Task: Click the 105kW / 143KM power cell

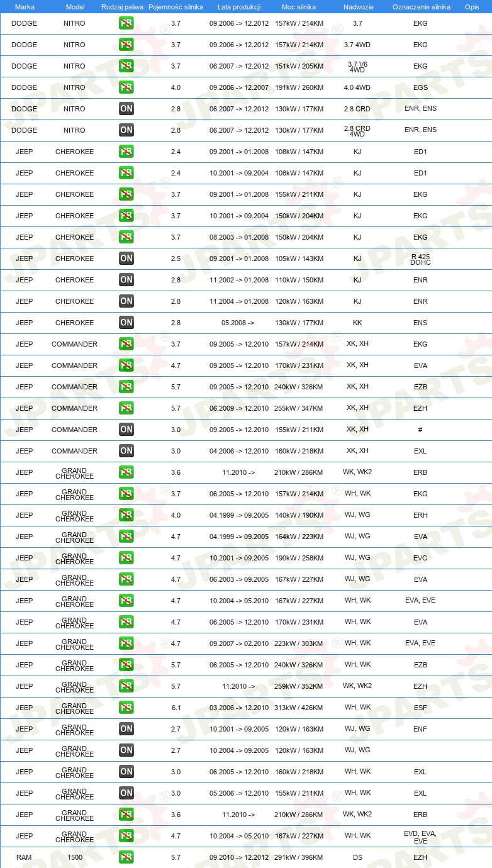Action: pyautogui.click(x=299, y=259)
